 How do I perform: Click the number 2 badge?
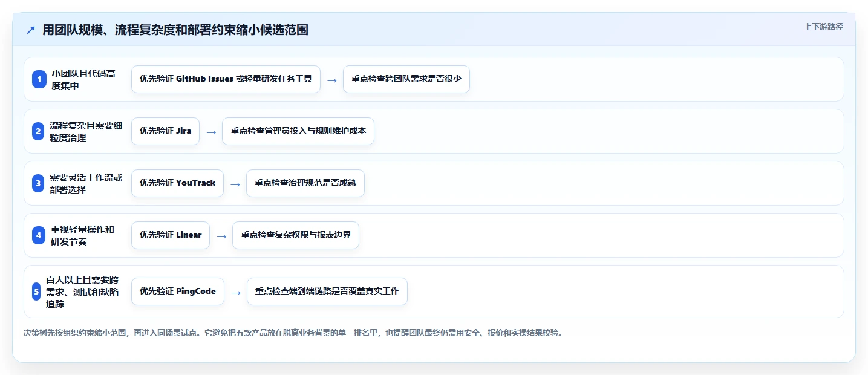tap(38, 131)
